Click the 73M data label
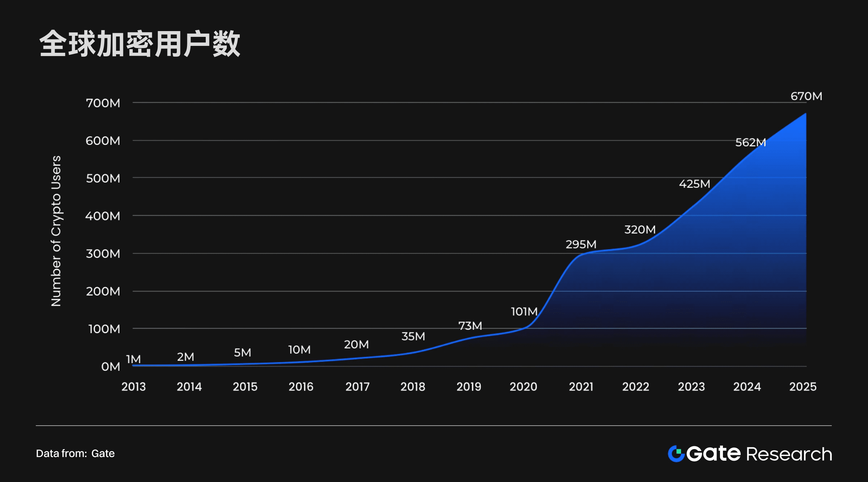Viewport: 868px width, 482px height. 470,326
